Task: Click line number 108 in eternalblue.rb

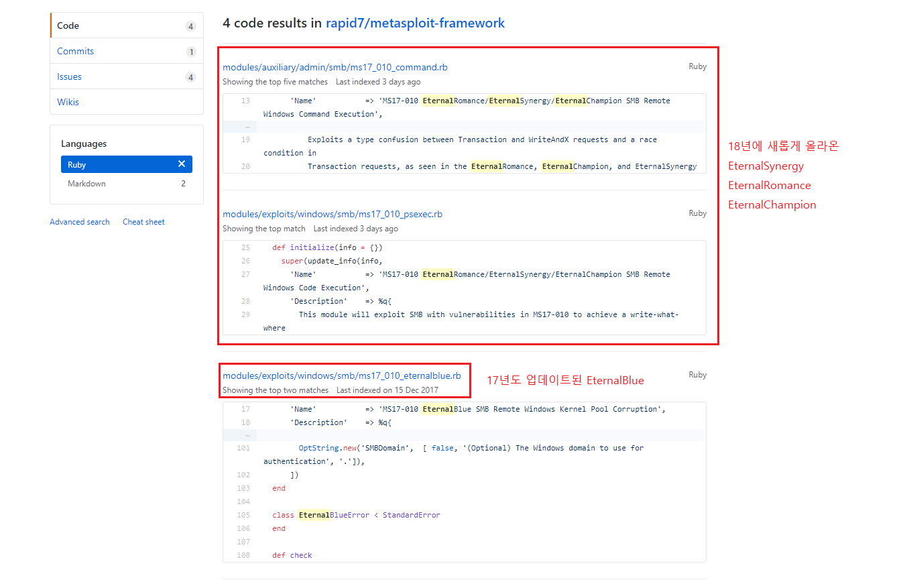Action: [x=243, y=555]
